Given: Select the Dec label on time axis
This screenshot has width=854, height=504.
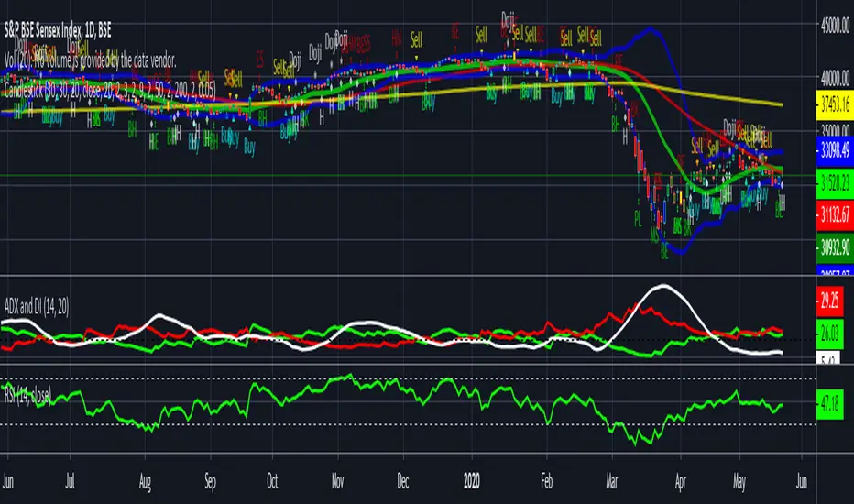Looking at the screenshot, I should point(402,482).
